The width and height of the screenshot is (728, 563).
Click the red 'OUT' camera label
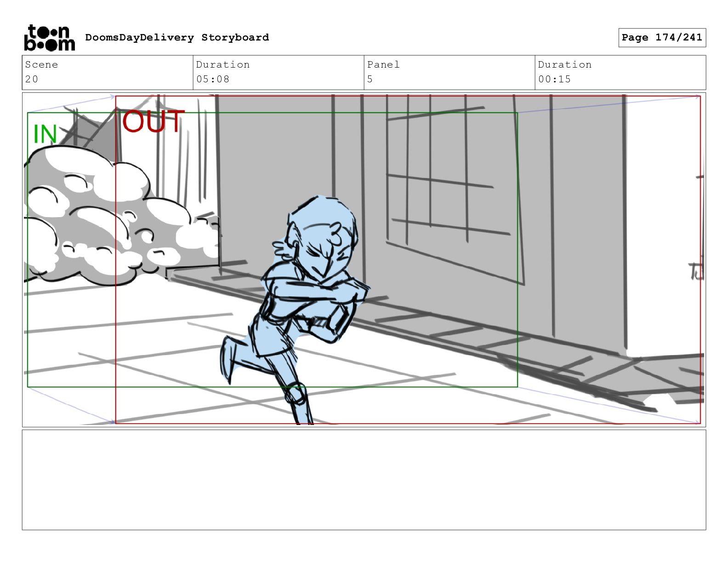tap(153, 122)
